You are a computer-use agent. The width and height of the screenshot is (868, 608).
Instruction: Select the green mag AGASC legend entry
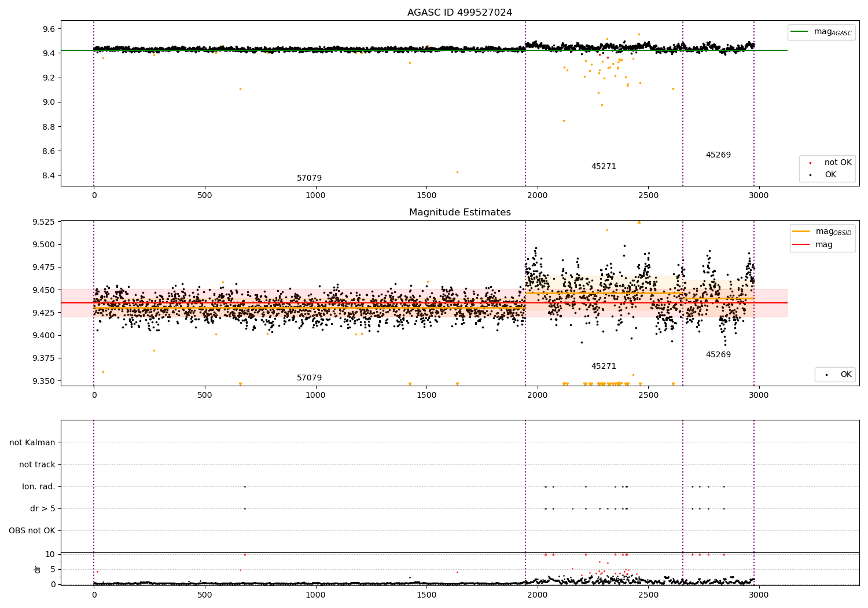click(x=822, y=32)
